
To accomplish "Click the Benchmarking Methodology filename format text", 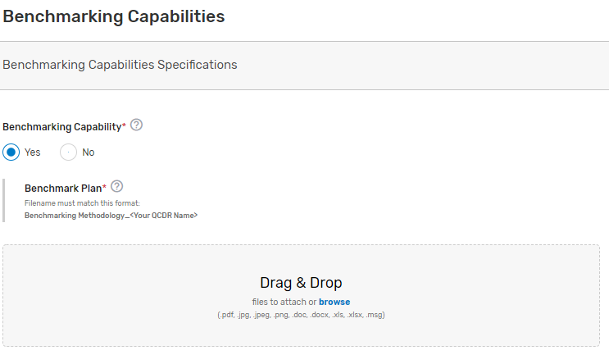I will 111,215.
